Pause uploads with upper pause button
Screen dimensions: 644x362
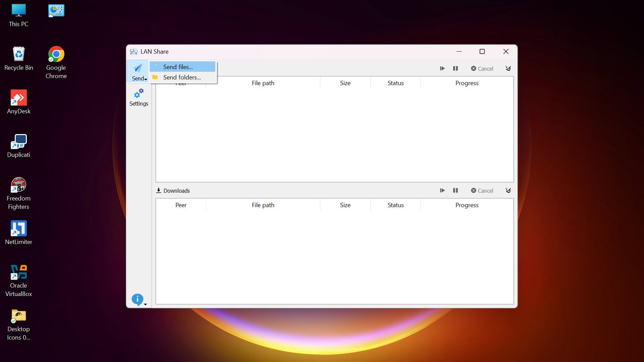pos(455,68)
